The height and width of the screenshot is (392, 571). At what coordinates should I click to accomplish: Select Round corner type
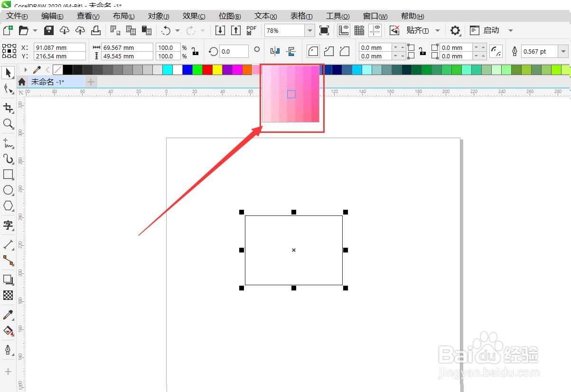coord(313,51)
